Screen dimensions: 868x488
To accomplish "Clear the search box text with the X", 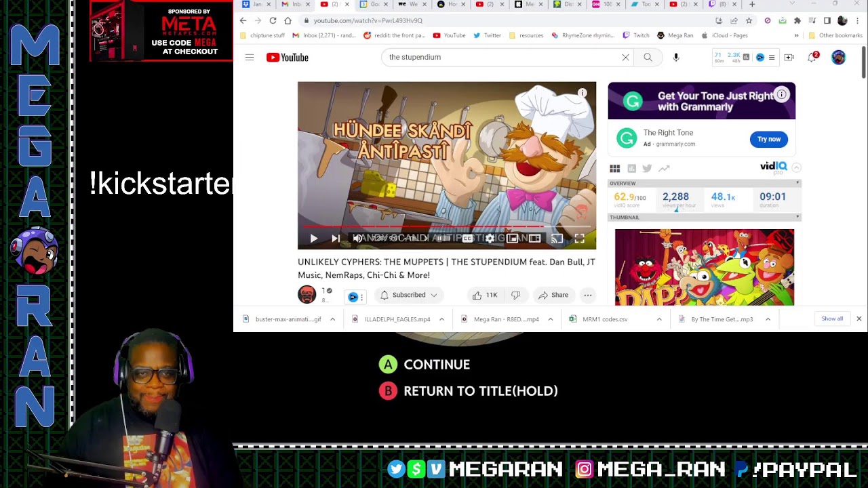I will tap(625, 58).
